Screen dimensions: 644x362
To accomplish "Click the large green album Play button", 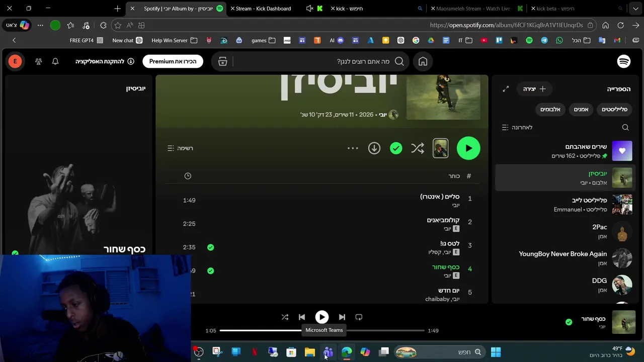I will tap(468, 148).
